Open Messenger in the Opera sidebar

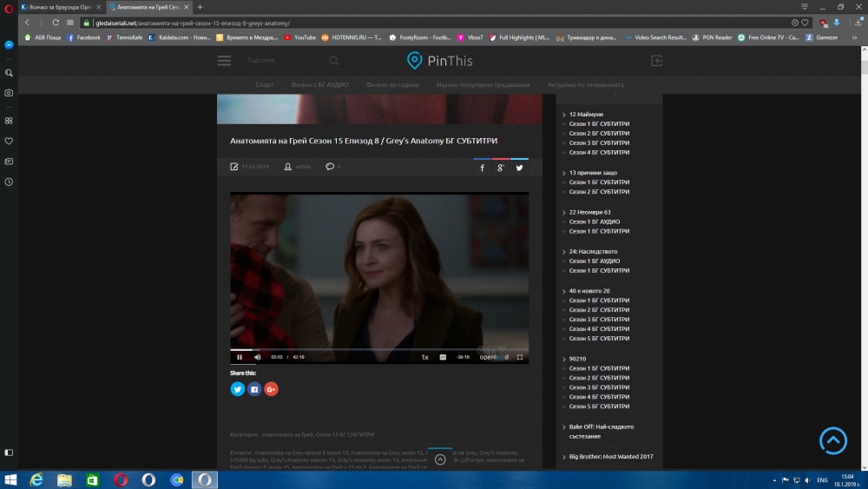(x=9, y=45)
